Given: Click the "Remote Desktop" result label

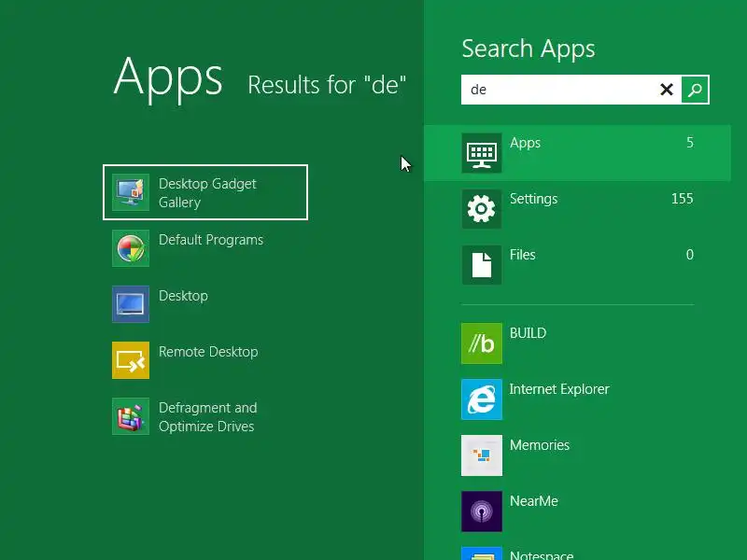Looking at the screenshot, I should [x=208, y=352].
